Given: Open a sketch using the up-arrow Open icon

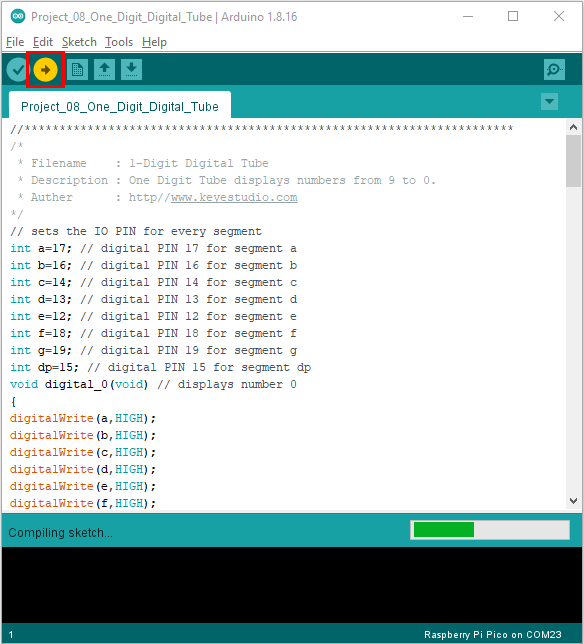Looking at the screenshot, I should (x=104, y=69).
